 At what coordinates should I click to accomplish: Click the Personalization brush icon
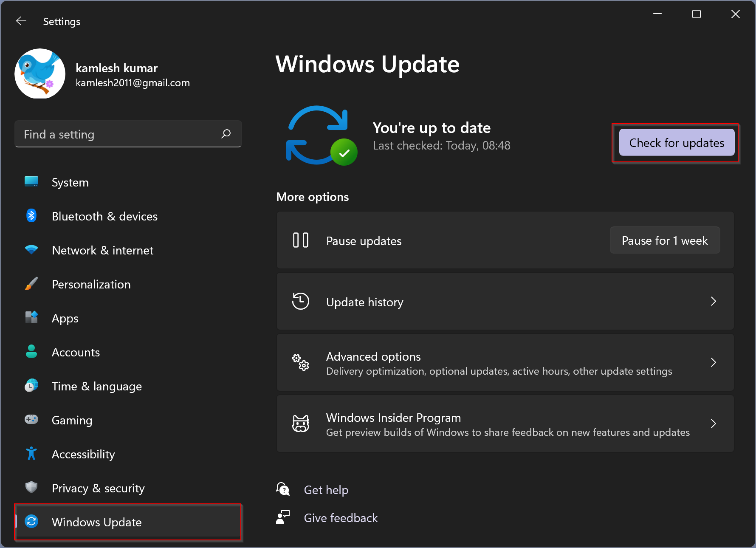pyautogui.click(x=31, y=284)
